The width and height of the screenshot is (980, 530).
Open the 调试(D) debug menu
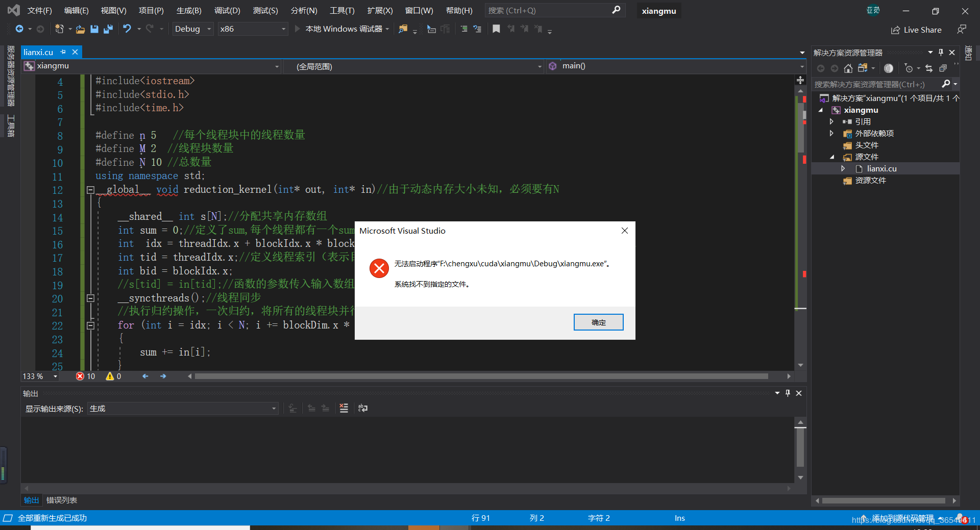(227, 10)
